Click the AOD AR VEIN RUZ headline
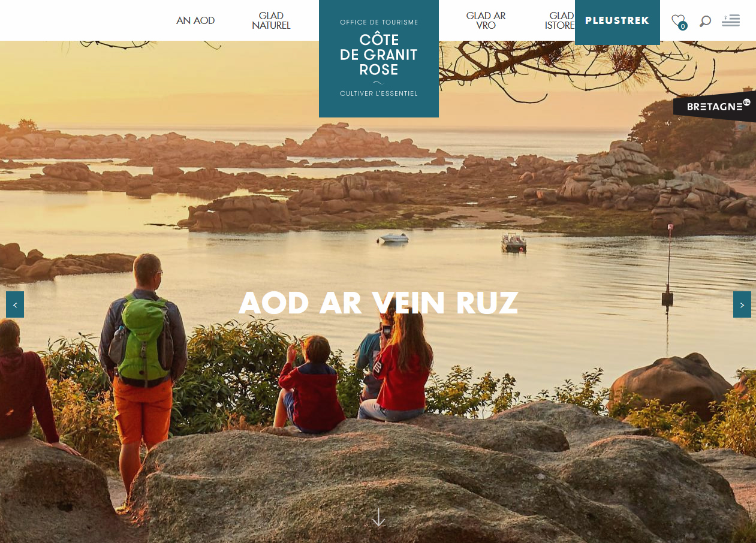This screenshot has width=756, height=543. coord(378,303)
